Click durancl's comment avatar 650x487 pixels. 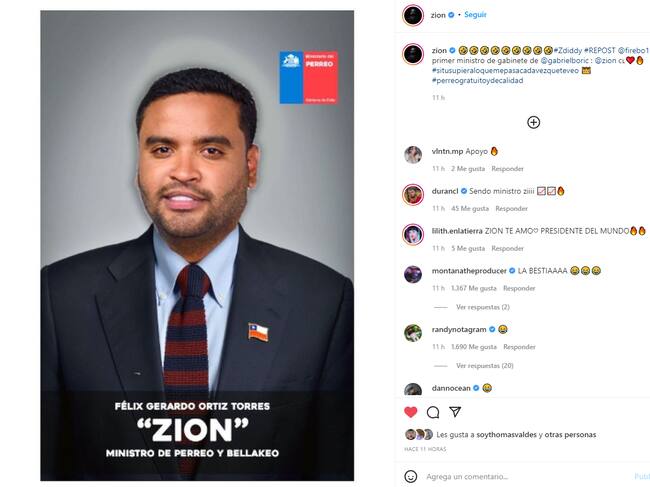(x=412, y=194)
